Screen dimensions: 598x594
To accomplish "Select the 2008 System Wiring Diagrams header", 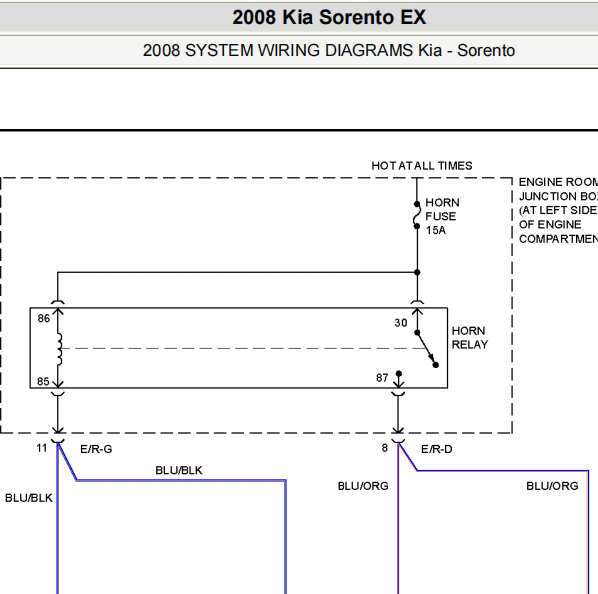I will (x=329, y=51).
